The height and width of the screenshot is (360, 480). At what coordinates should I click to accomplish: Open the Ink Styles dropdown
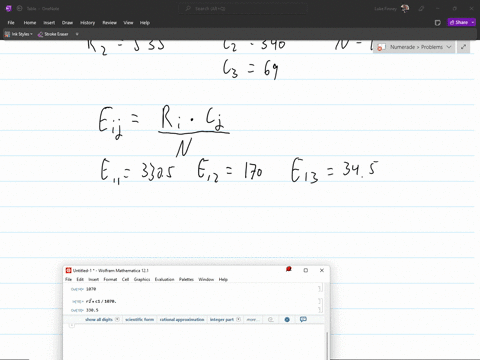[18, 34]
